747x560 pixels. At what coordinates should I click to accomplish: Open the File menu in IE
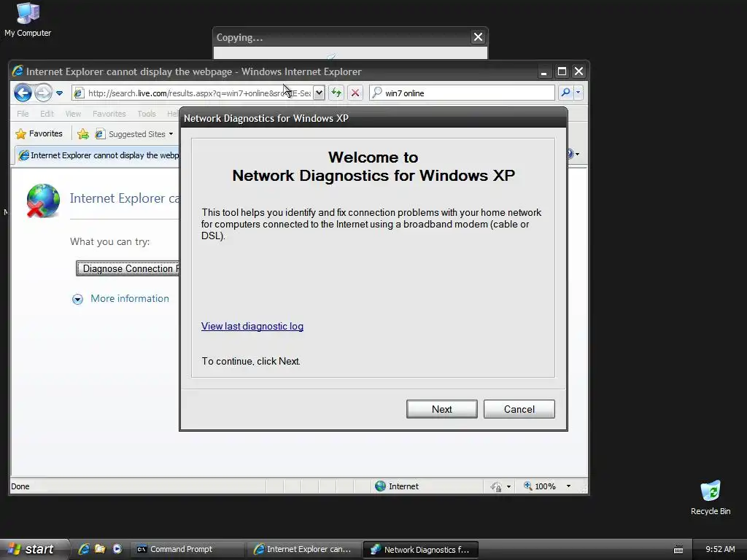[23, 114]
